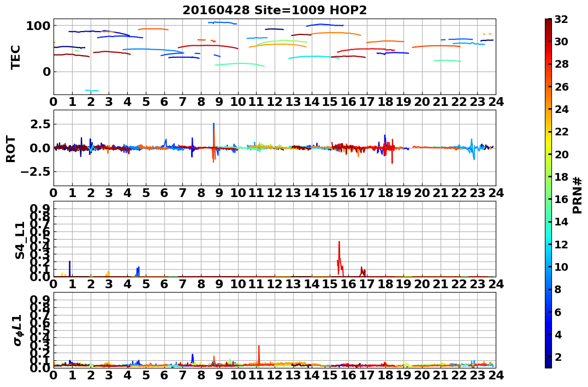Screen dimensions: 588x387
Task: Click hour 6 tick under ROT panel
Action: tap(164, 193)
